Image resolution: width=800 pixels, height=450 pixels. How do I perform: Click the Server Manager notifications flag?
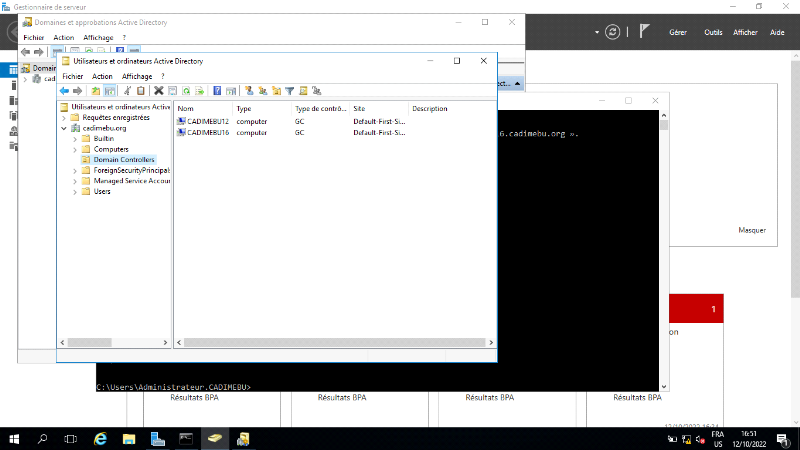point(645,32)
